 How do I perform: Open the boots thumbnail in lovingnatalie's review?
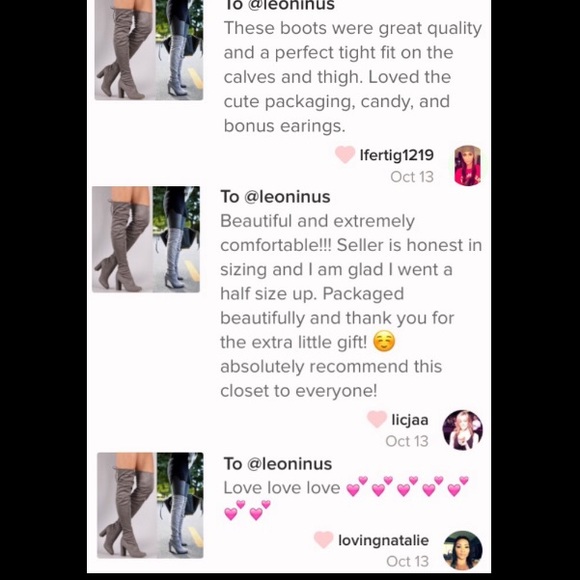(x=150, y=505)
